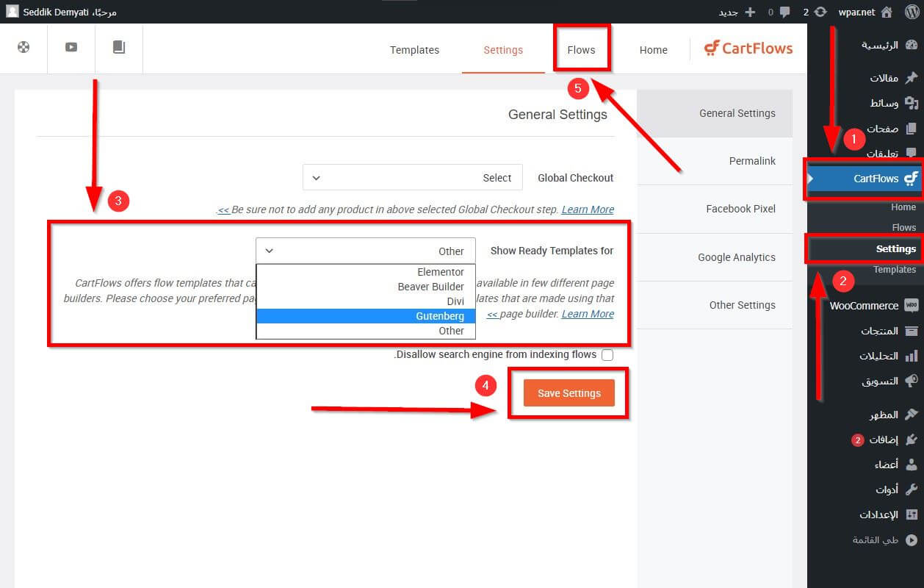This screenshot has height=588, width=924.
Task: Select the Other Settings side tab
Action: pyautogui.click(x=715, y=305)
